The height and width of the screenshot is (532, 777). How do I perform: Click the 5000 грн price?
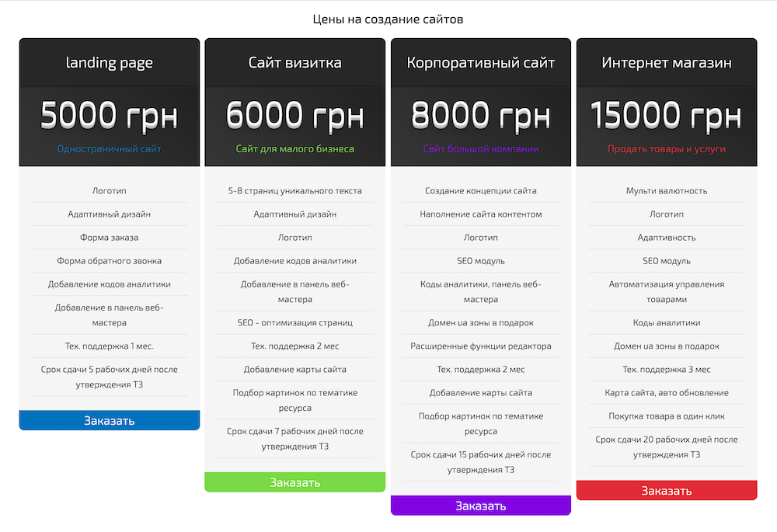(x=109, y=116)
